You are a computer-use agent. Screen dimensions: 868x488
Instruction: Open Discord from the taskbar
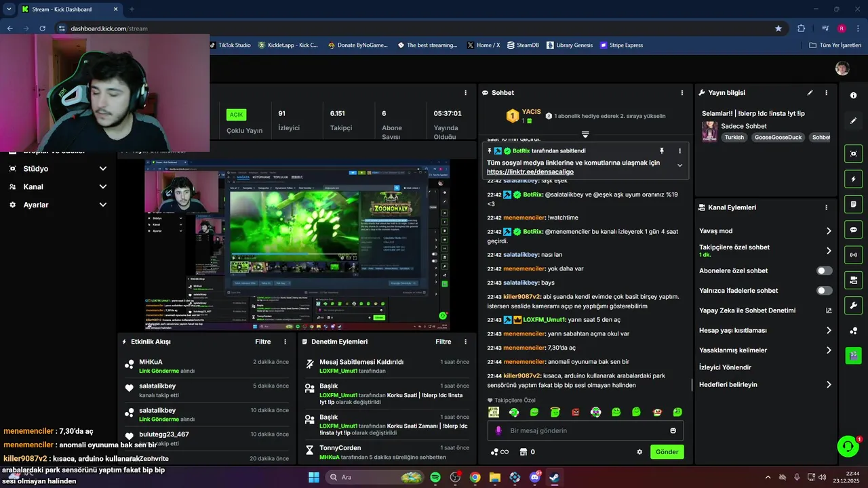[x=535, y=477]
